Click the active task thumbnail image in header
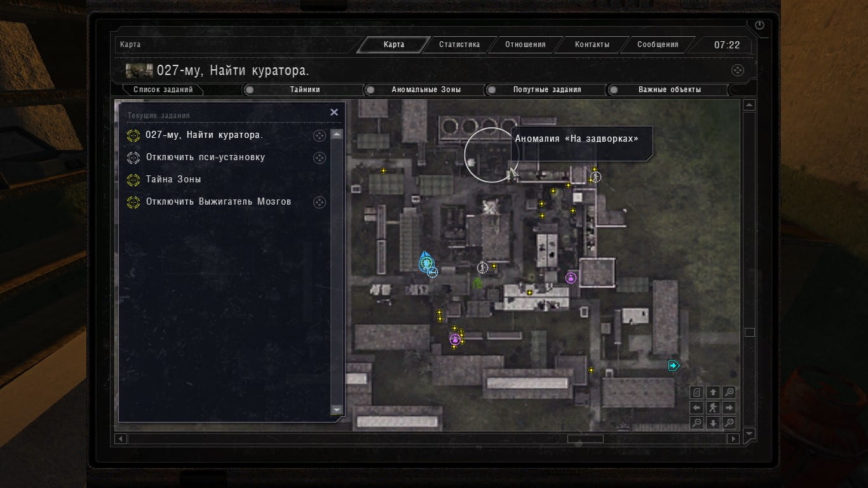The height and width of the screenshot is (488, 868). pos(139,71)
